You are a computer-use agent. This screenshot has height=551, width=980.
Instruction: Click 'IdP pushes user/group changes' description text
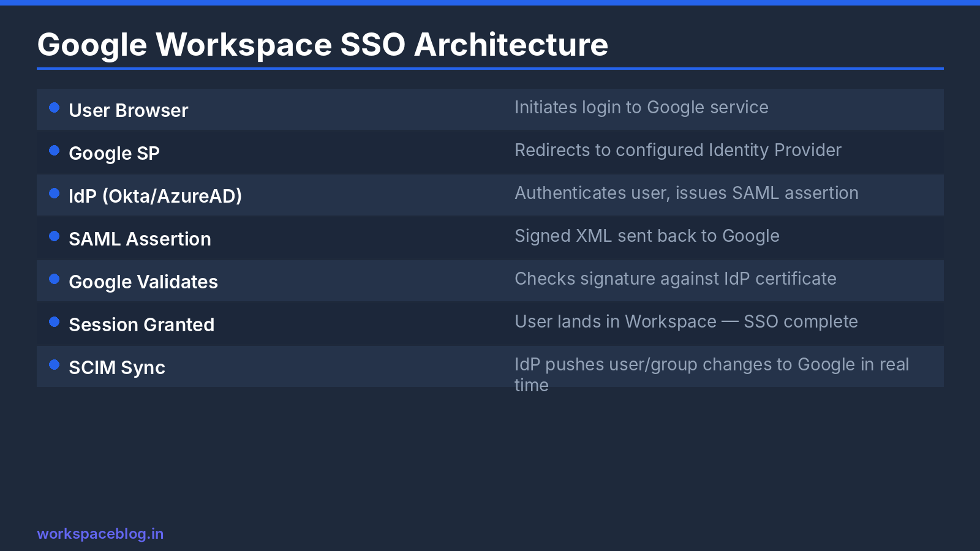712,375
